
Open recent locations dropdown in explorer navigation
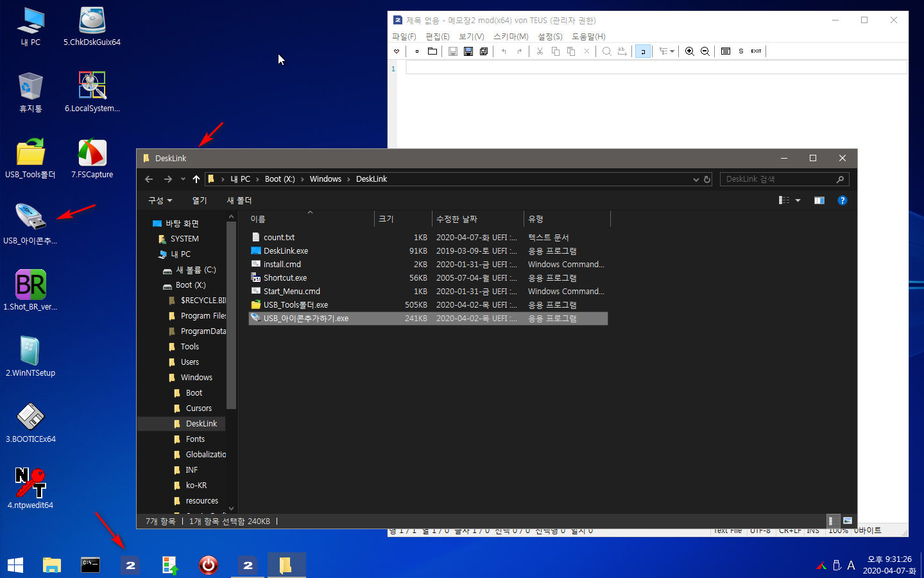[183, 179]
